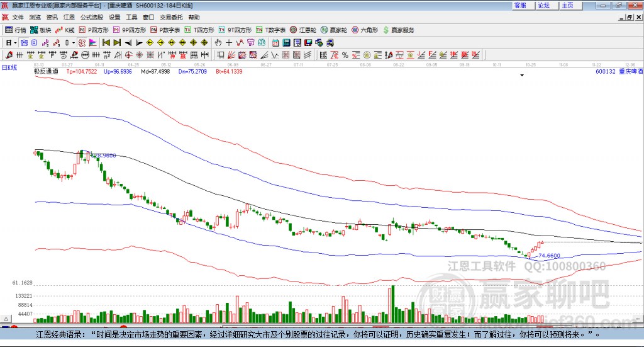
Task: Select the hand pan tool icon
Action: tap(218, 43)
